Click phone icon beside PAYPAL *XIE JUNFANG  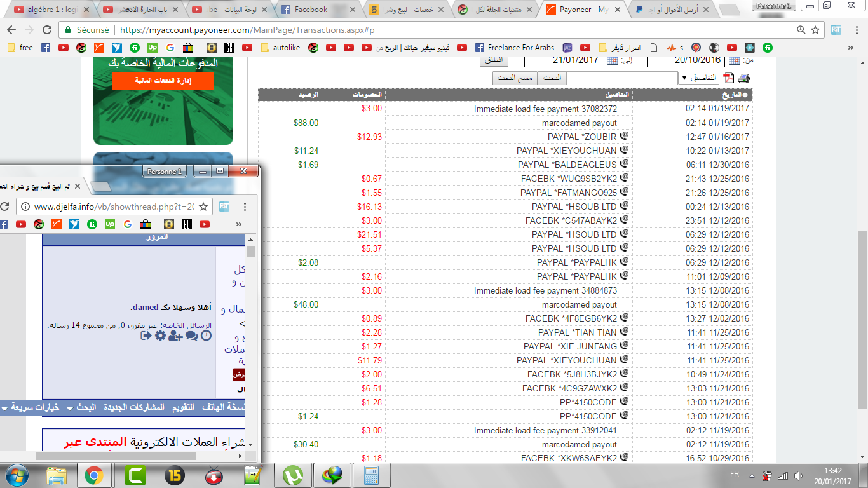click(x=624, y=346)
